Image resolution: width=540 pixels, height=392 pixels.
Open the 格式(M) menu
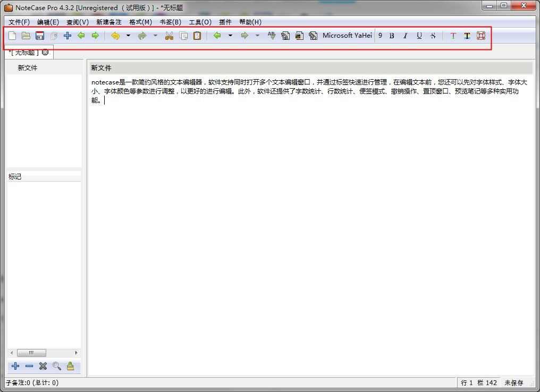(x=140, y=22)
